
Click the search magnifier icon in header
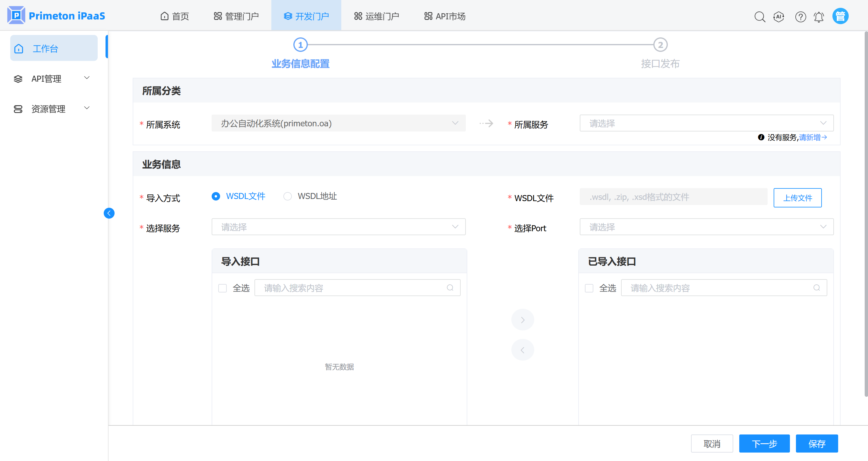(759, 17)
